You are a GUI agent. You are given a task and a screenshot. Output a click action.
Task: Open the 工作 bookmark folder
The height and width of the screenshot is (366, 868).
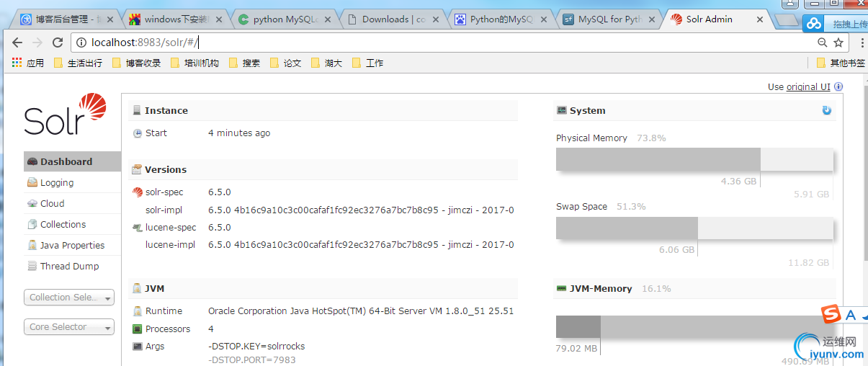(367, 63)
